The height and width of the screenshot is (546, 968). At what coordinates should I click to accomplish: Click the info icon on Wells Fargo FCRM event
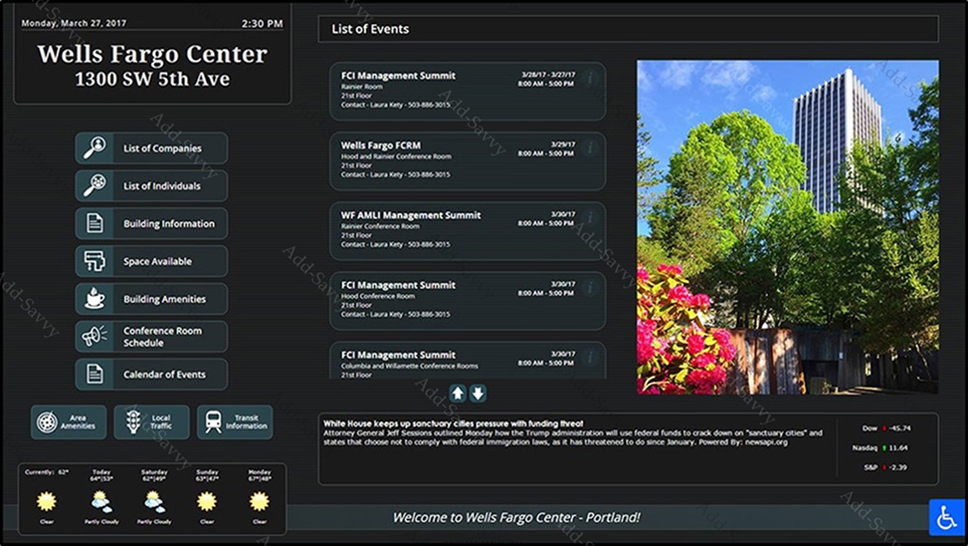[x=590, y=148]
